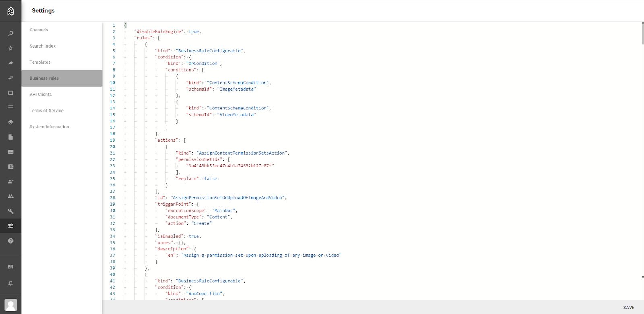Click the "AndCondition" value
The height and width of the screenshot is (314, 644).
204,294
